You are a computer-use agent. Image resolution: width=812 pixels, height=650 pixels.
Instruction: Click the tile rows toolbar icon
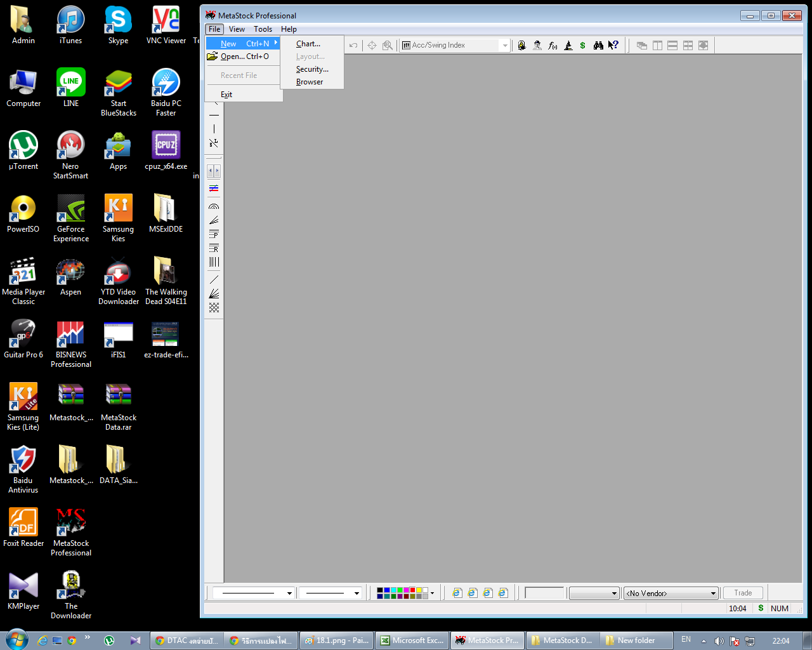(x=672, y=45)
